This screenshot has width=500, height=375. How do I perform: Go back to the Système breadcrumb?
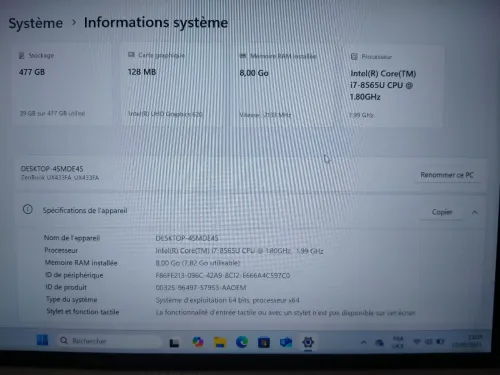point(36,23)
